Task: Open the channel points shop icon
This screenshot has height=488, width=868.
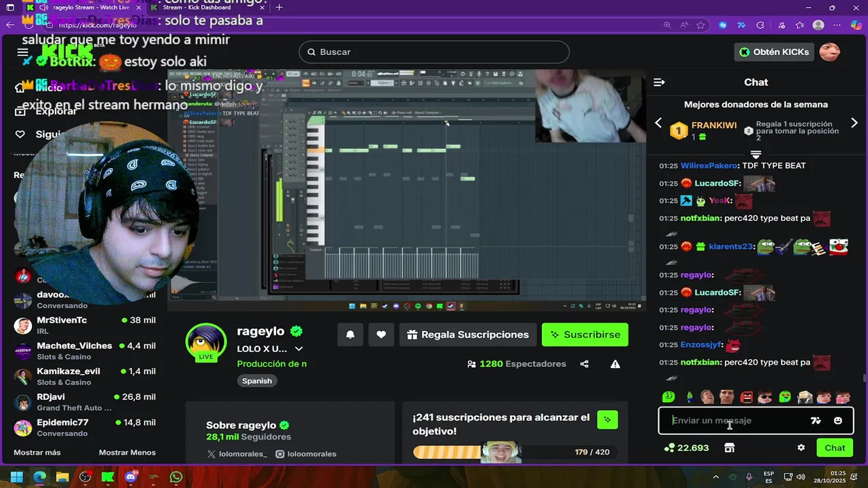Action: click(729, 448)
